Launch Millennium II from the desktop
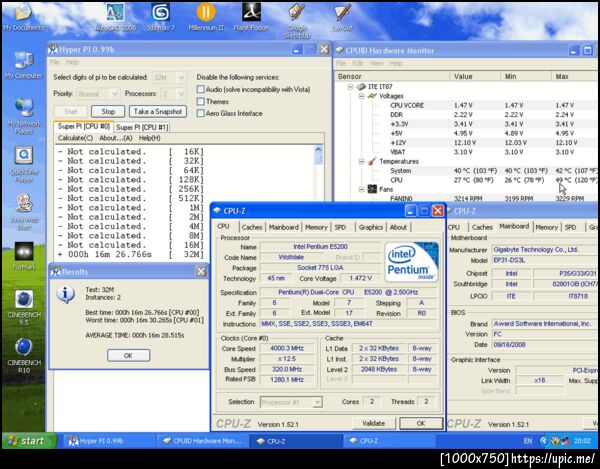 pos(205,13)
